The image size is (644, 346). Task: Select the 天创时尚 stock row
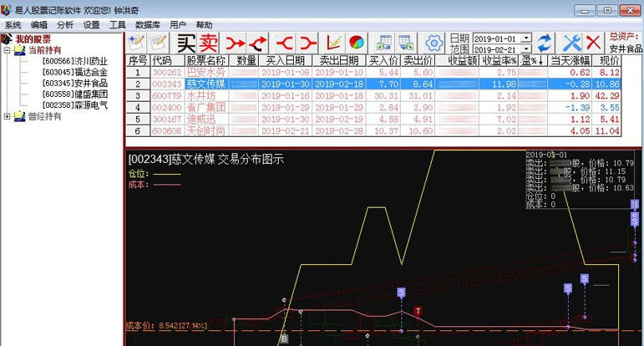pos(373,131)
